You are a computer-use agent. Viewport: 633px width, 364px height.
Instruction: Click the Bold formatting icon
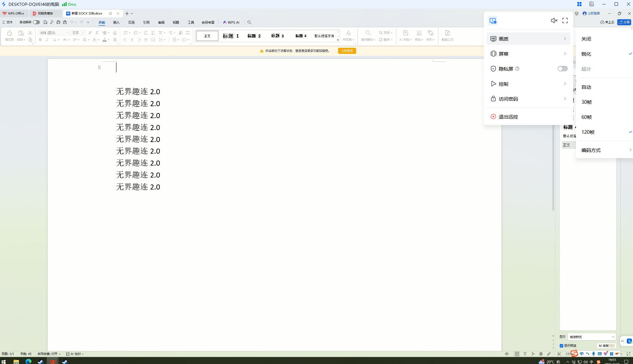pyautogui.click(x=40, y=40)
